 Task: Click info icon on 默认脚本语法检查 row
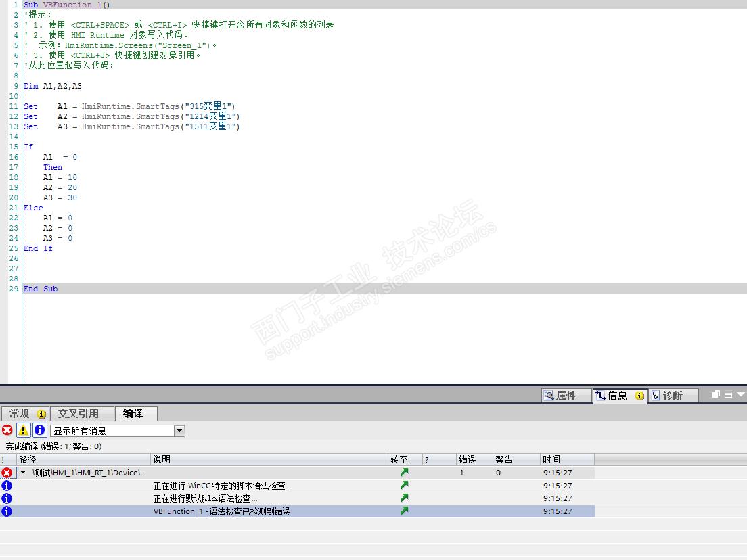[x=7, y=498]
